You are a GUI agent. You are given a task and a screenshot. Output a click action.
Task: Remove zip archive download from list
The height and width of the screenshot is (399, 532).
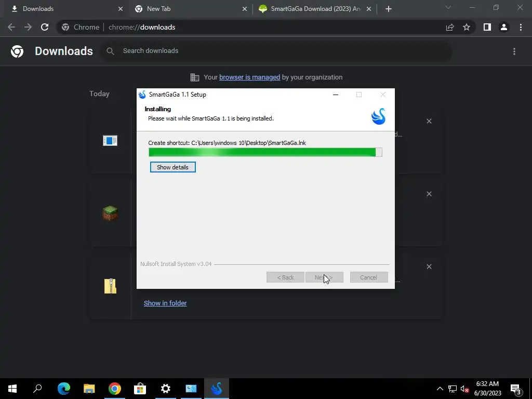[429, 267]
